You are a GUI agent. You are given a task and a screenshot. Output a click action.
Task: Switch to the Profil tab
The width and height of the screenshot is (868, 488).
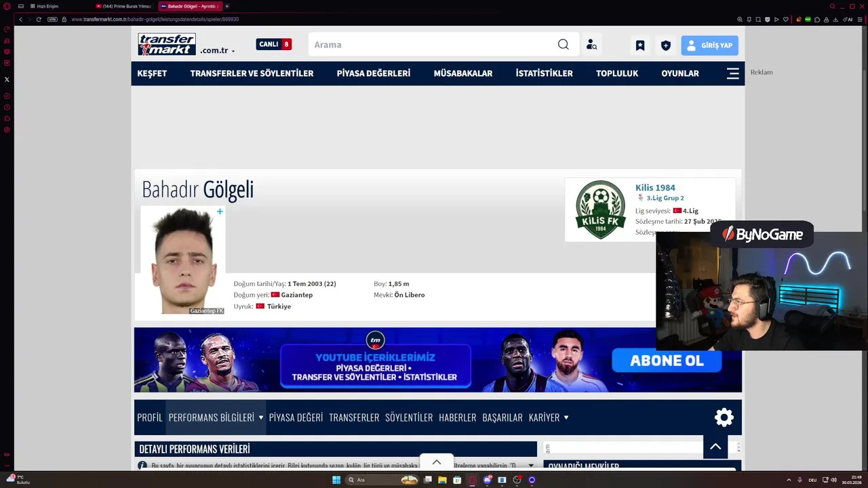pyautogui.click(x=150, y=418)
